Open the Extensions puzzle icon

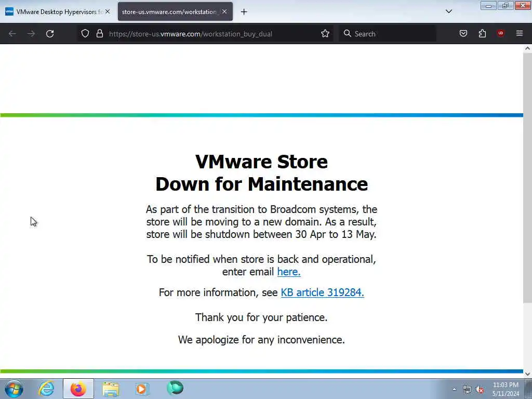482,34
